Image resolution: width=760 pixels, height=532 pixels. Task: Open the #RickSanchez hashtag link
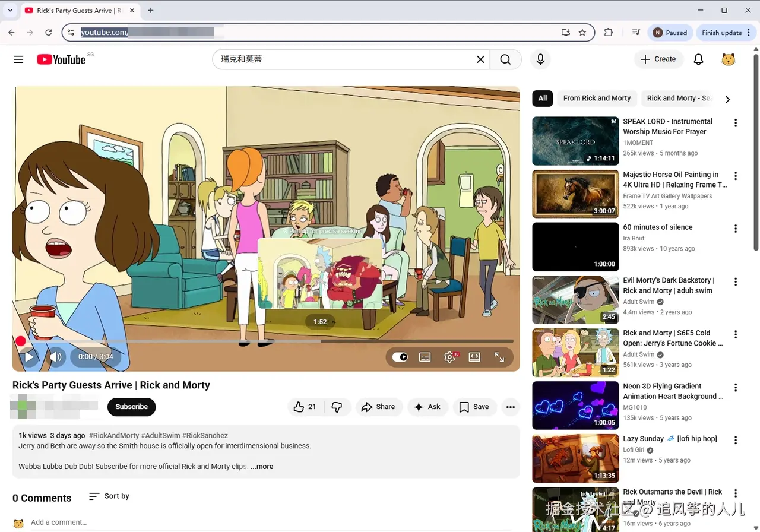(x=205, y=436)
